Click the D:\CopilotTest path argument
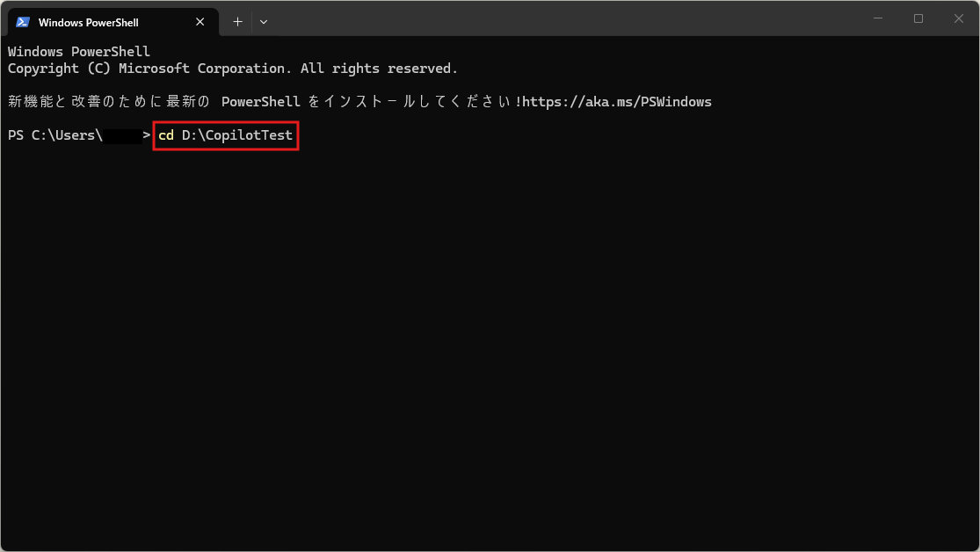 [x=236, y=135]
